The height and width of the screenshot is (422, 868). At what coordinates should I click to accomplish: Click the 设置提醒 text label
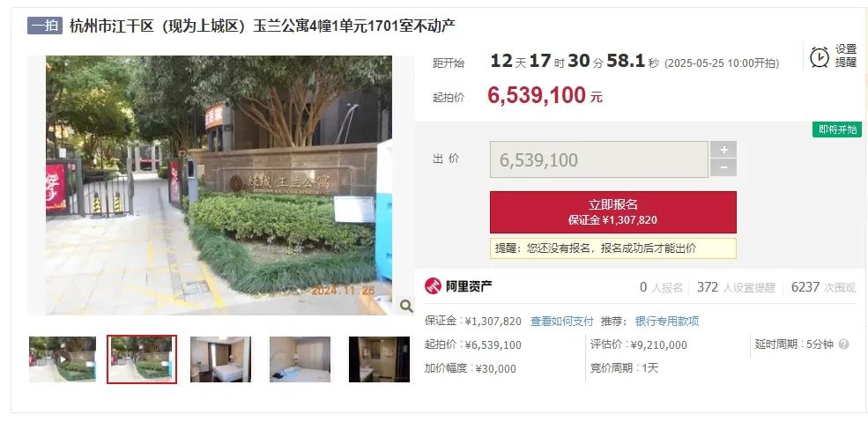845,56
